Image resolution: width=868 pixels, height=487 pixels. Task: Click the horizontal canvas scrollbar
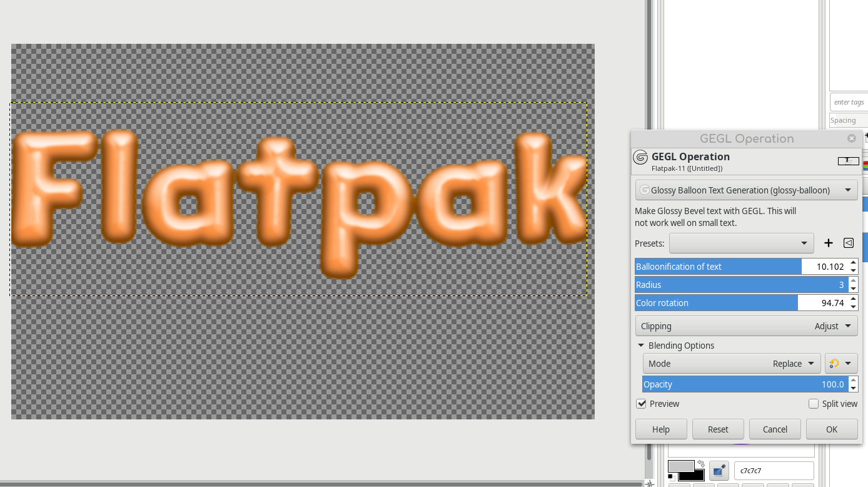321,484
